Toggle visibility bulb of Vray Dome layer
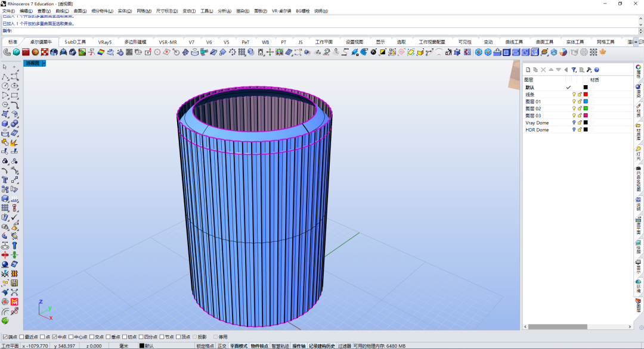The height and width of the screenshot is (349, 644). click(x=574, y=123)
